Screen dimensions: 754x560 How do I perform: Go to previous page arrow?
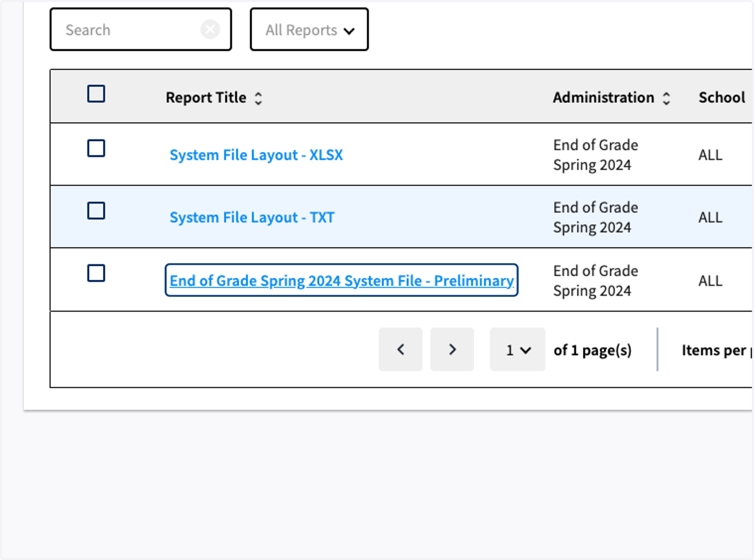(400, 350)
